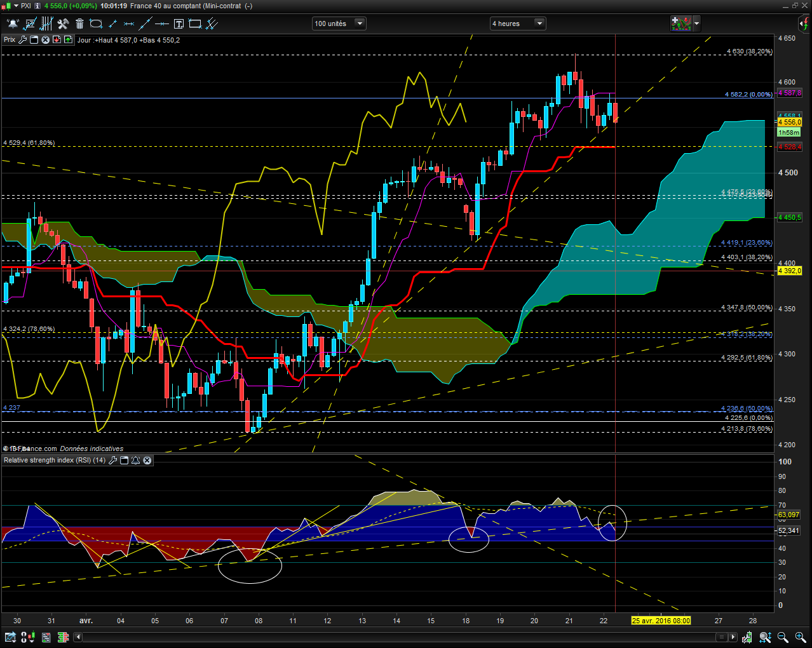
Task: Click the 4 582,2 (0,00%) level label
Action: click(749, 95)
